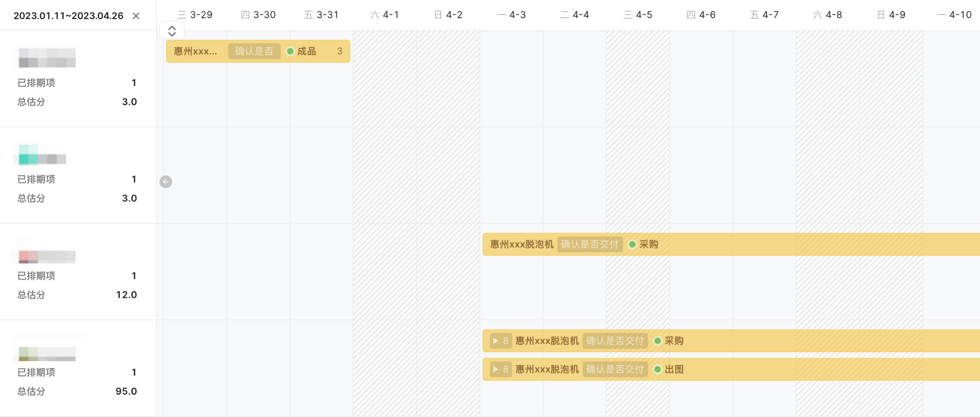
Task: Toggle the up-down chevron collapse button
Action: 172,31
